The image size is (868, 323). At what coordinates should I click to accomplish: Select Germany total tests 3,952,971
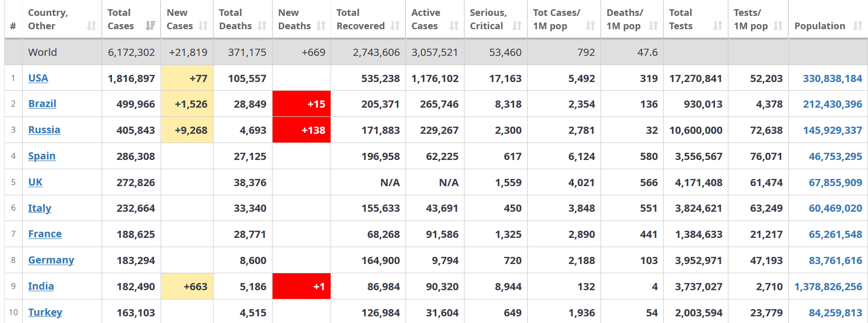click(x=699, y=260)
